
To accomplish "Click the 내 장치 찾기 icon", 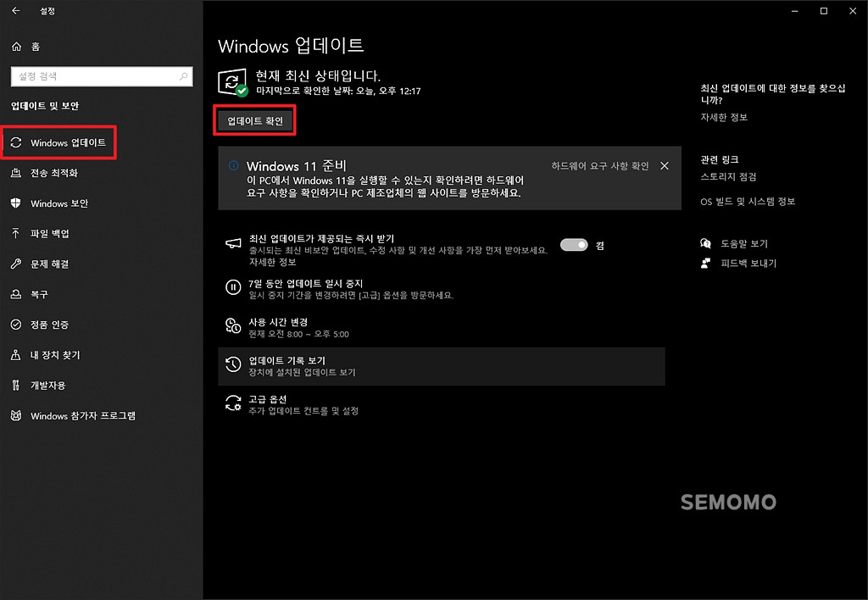I will tap(16, 355).
